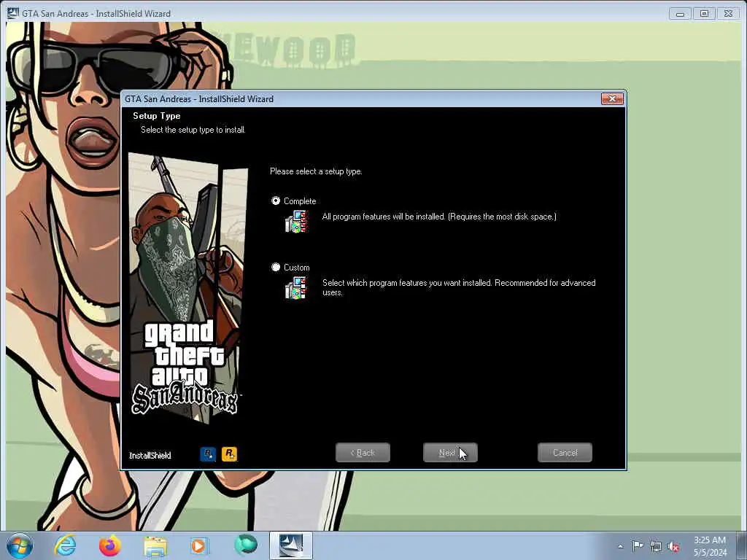Viewport: 747px width, 560px height.
Task: Select the Custom setup type radio button
Action: pyautogui.click(x=276, y=267)
